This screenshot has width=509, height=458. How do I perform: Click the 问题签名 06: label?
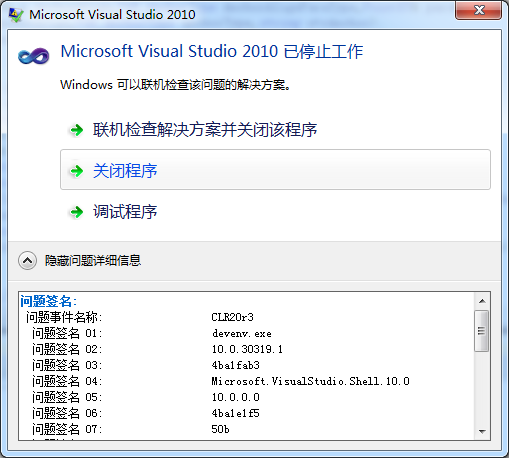[67, 413]
